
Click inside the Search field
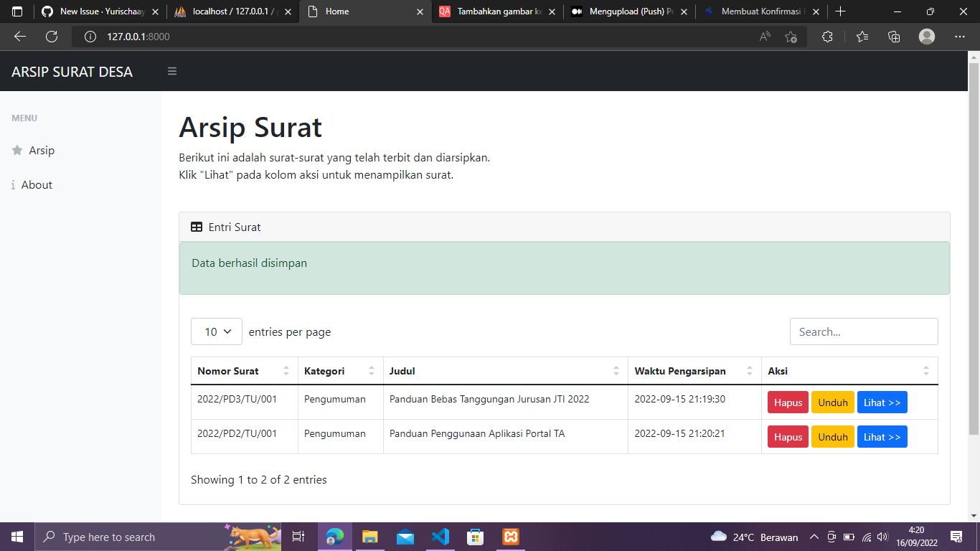[863, 331]
